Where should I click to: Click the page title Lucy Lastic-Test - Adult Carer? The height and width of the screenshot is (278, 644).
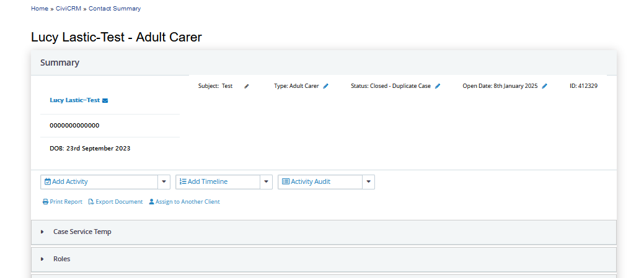point(117,37)
